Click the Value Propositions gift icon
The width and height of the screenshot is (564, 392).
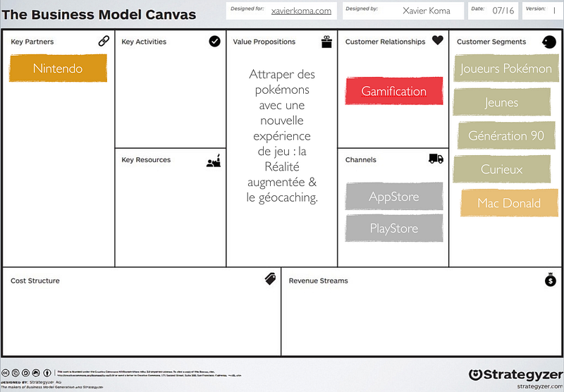(326, 42)
